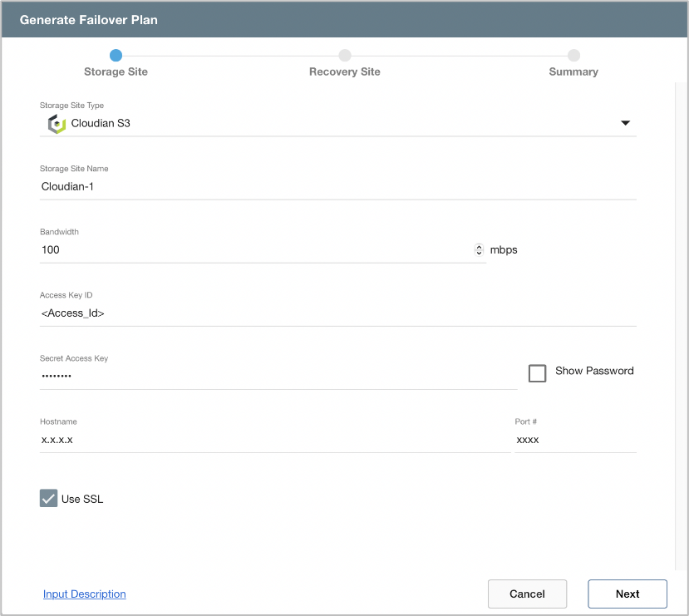Select the Storage Site wizard step

point(116,71)
